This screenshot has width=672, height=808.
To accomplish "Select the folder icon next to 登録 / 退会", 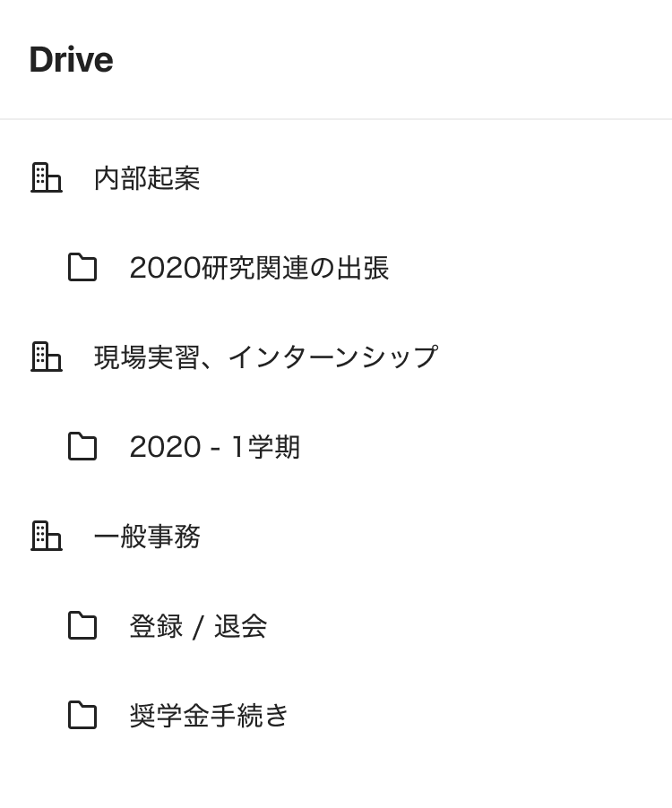I will click(82, 625).
